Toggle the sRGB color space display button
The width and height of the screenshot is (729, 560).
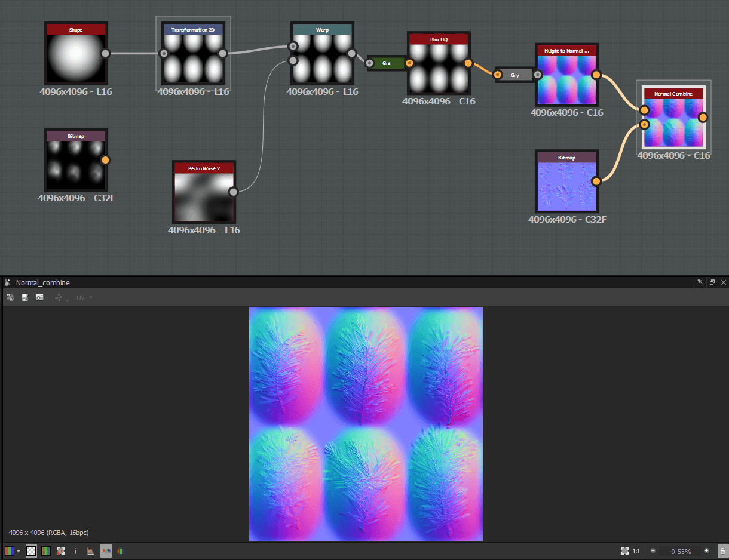point(106,551)
